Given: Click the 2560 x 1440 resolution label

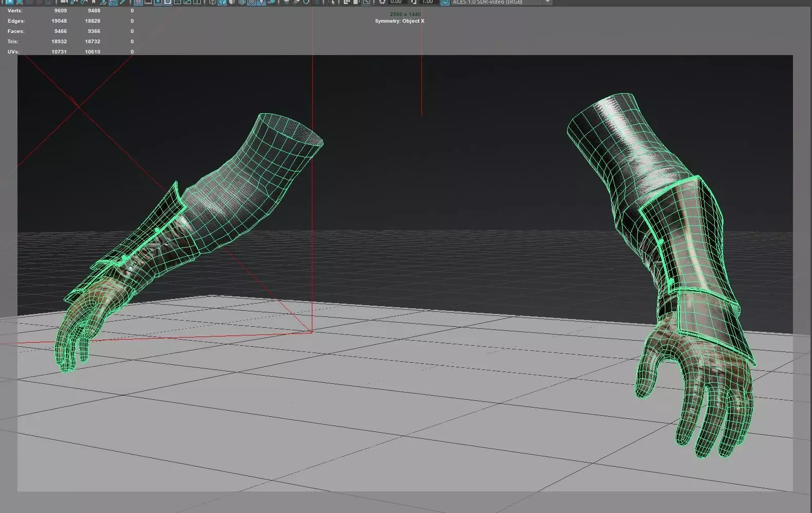Looking at the screenshot, I should [405, 14].
